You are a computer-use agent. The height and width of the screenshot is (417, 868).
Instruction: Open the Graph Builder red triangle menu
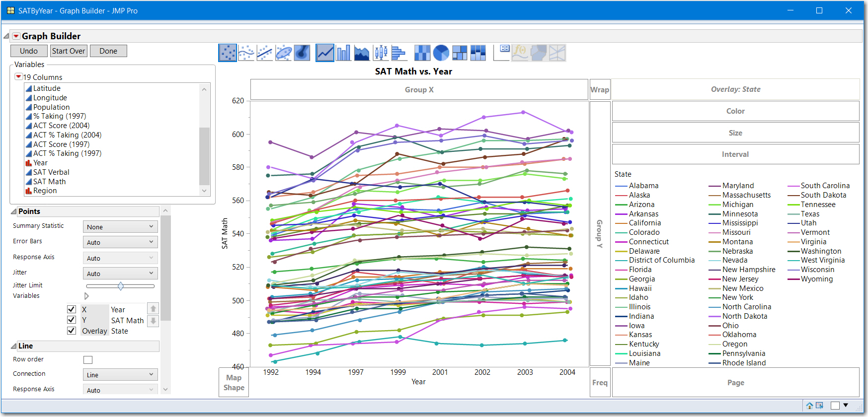[16, 36]
